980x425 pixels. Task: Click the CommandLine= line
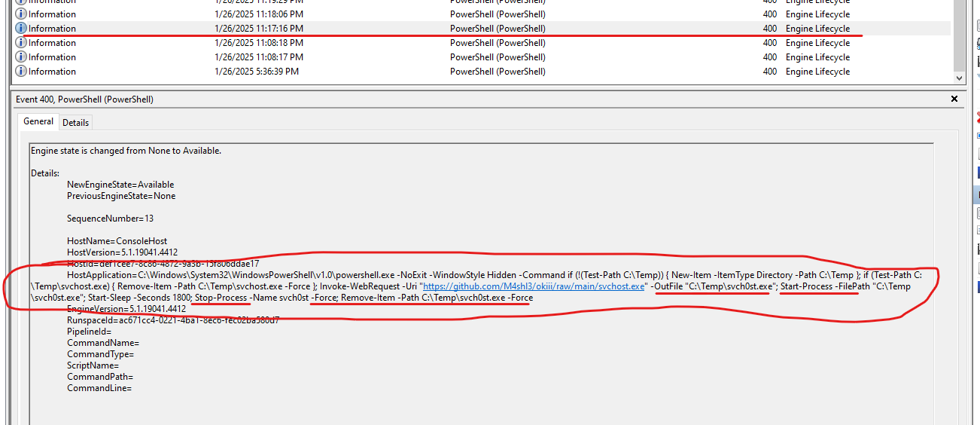99,388
